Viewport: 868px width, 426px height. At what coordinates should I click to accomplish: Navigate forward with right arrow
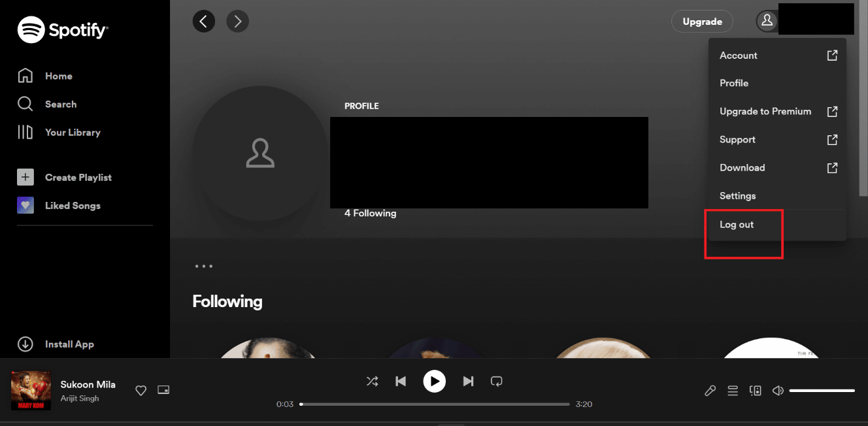[x=237, y=22]
